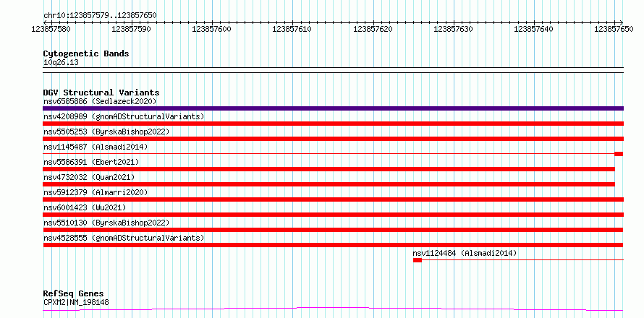This screenshot has height=318, width=644.
Task: Click ruler tick label 123857580
Action: [x=51, y=29]
